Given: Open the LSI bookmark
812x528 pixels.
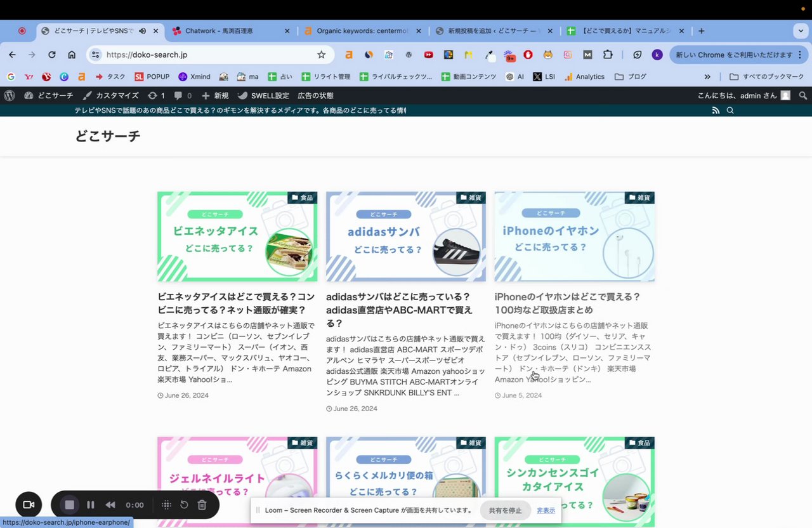Looking at the screenshot, I should point(544,76).
